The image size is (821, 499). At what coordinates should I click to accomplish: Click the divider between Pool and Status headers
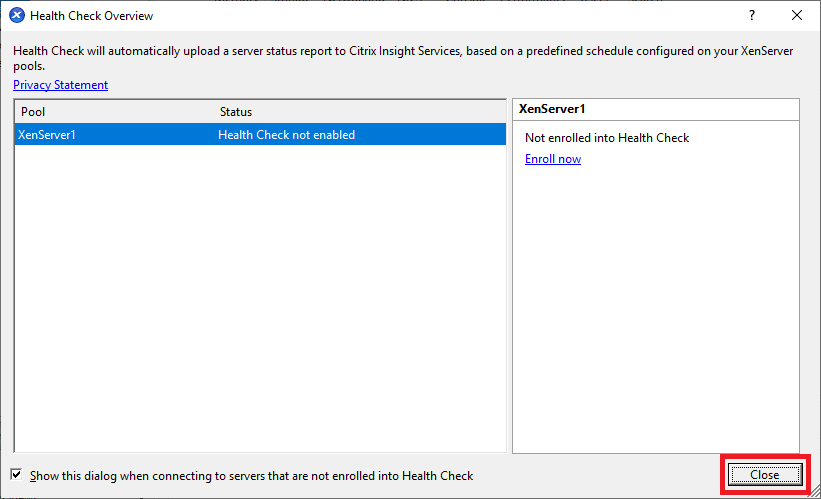(x=214, y=112)
